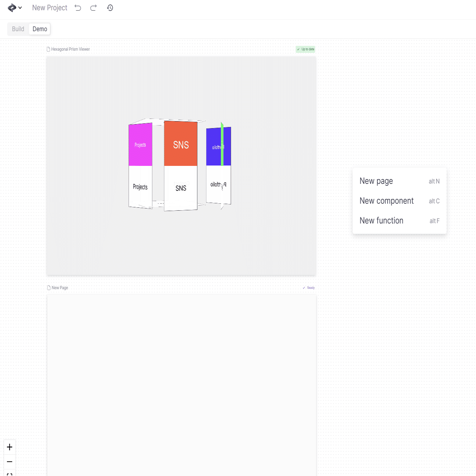Open the version history icon
The width and height of the screenshot is (476, 476).
click(110, 7)
